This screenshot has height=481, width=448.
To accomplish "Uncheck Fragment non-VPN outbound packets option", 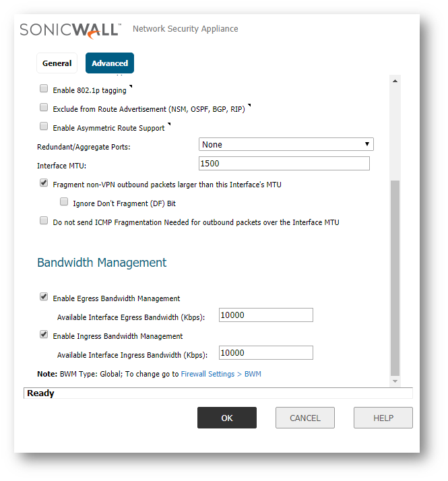I will tap(44, 183).
